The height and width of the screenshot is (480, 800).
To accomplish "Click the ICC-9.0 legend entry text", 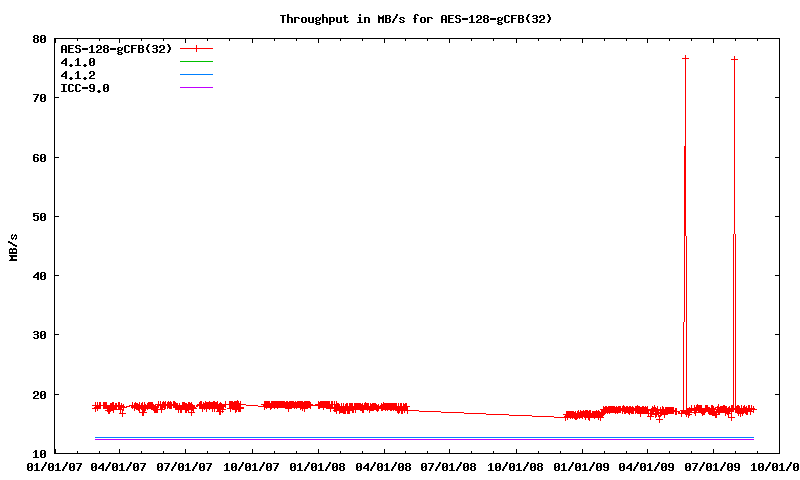I will tap(85, 88).
